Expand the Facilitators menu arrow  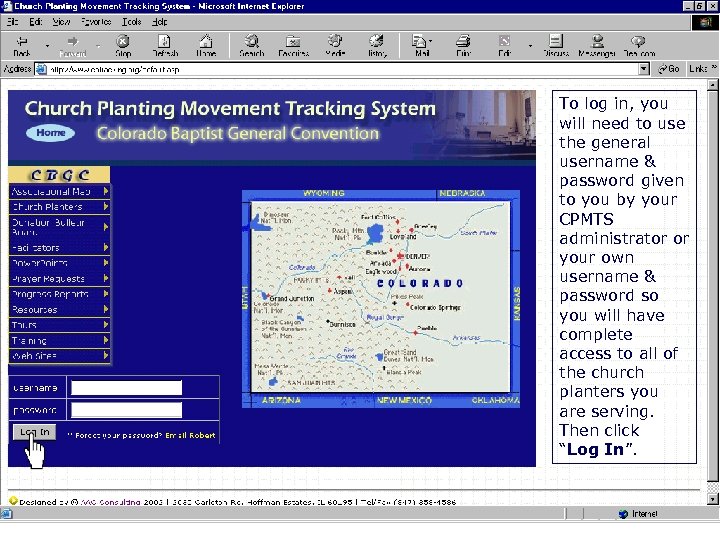coord(106,247)
